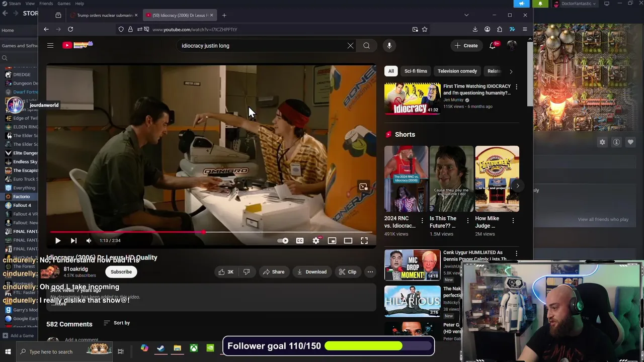Viewport: 644px width, 362px height.
Task: Open options for Is This The Future short
Action: pyautogui.click(x=467, y=220)
